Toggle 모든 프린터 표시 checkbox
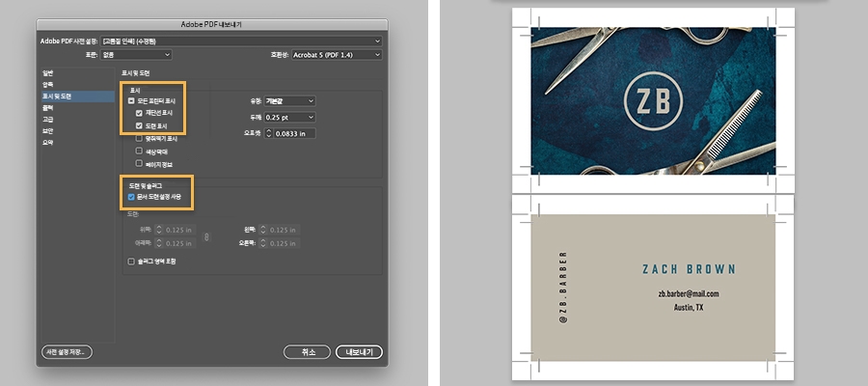 [131, 101]
